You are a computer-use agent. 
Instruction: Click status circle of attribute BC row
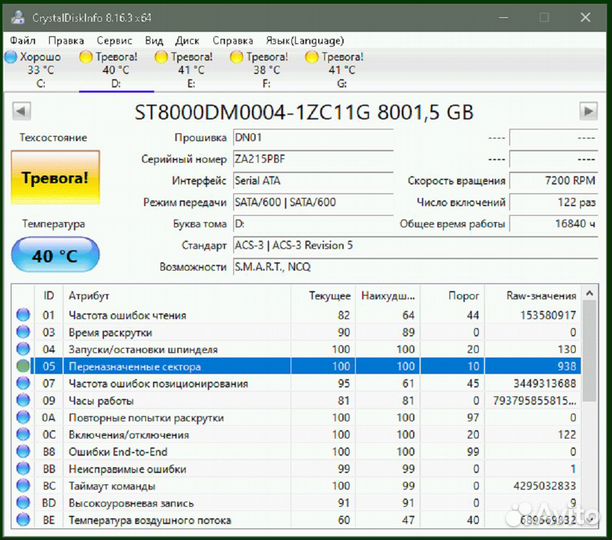23,486
